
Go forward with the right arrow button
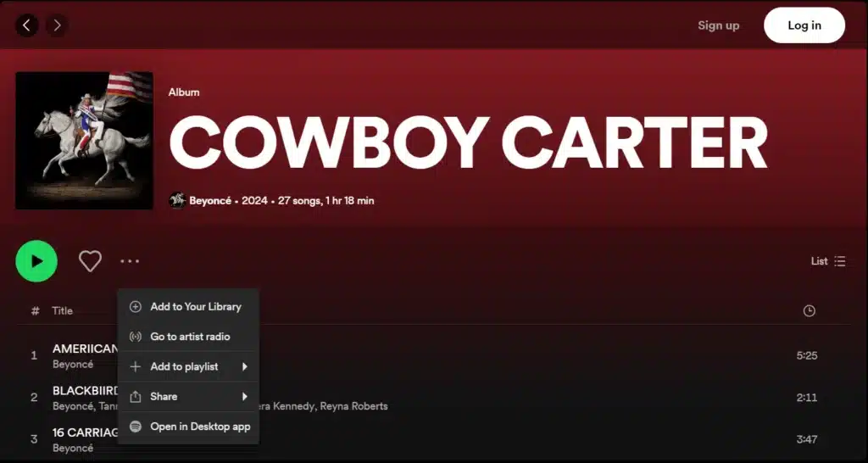(57, 25)
